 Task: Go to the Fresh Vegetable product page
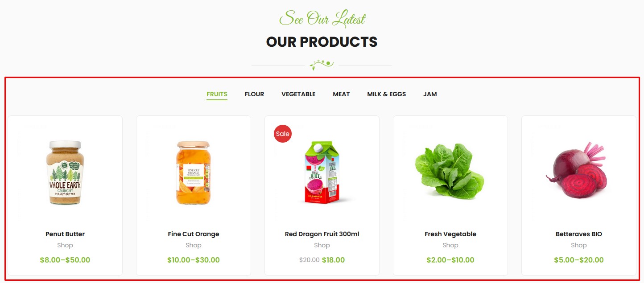(450, 234)
